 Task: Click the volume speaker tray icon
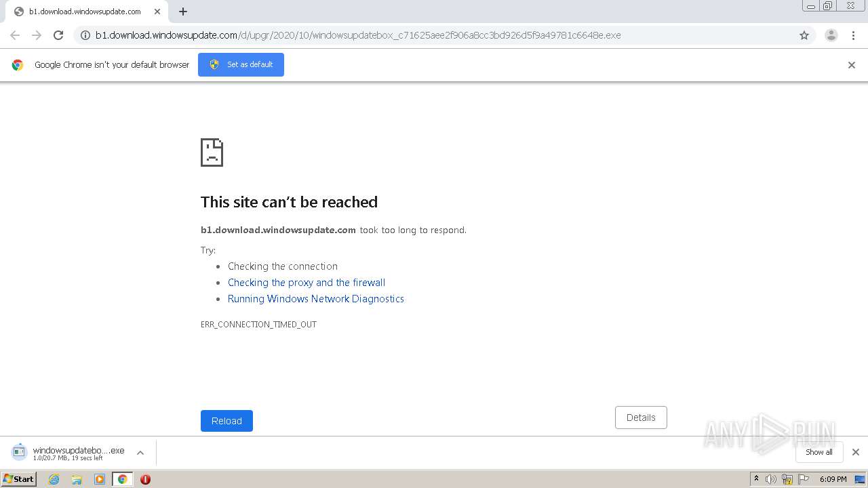[x=771, y=479]
